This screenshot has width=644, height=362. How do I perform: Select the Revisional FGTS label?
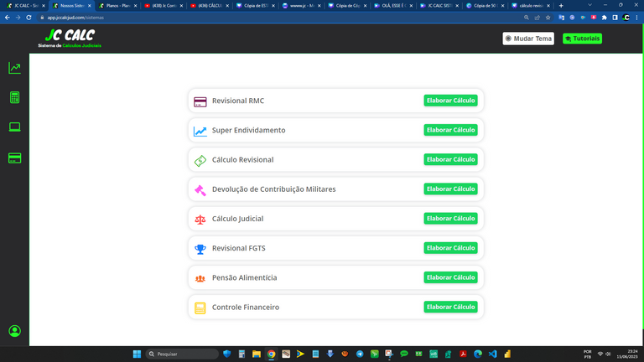[239, 248]
